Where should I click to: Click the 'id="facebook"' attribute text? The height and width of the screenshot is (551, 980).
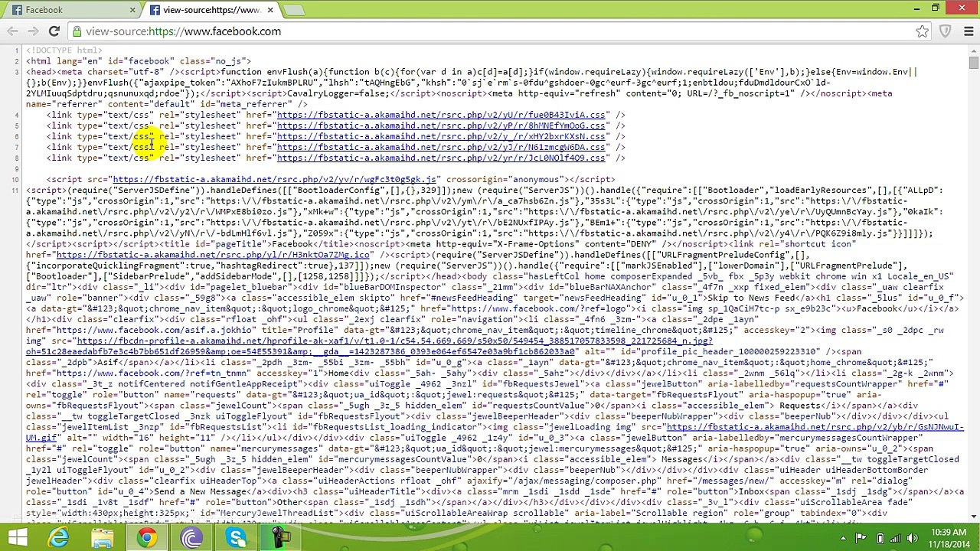click(x=140, y=60)
